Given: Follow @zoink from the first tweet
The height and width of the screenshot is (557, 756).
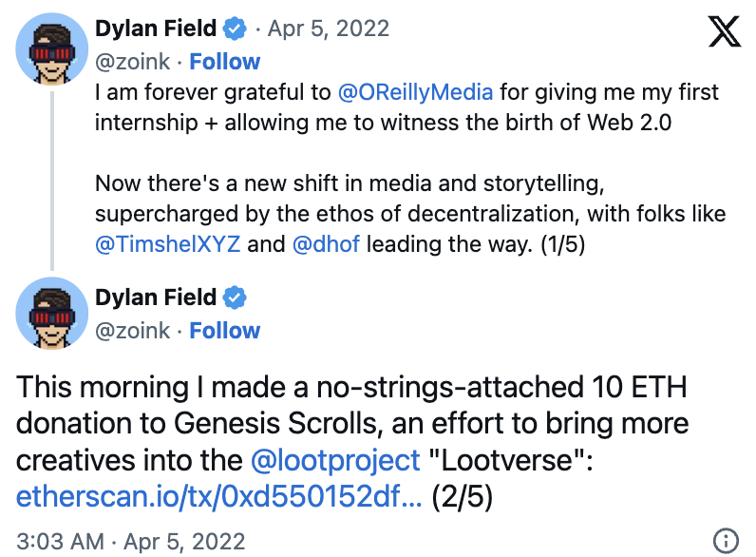Looking at the screenshot, I should point(224,62).
